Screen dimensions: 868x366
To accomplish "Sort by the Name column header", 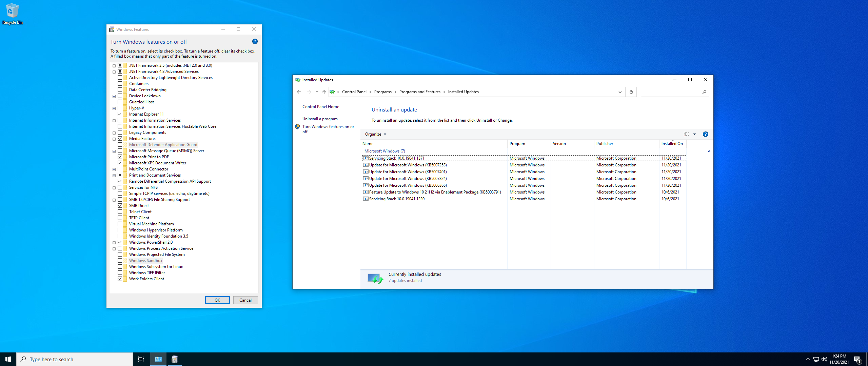I will [x=434, y=144].
